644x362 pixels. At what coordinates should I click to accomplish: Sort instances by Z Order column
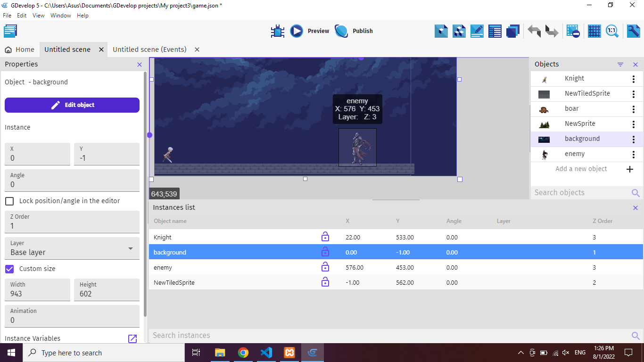[603, 221]
